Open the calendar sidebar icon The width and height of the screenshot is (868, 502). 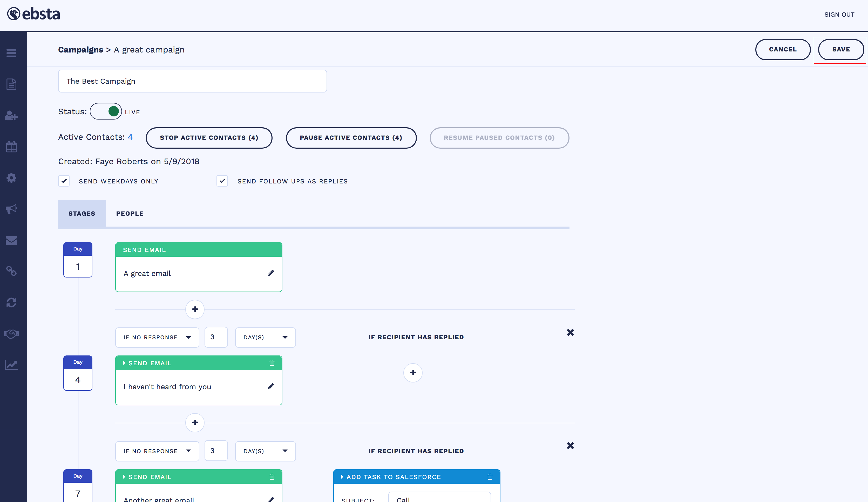click(x=11, y=147)
